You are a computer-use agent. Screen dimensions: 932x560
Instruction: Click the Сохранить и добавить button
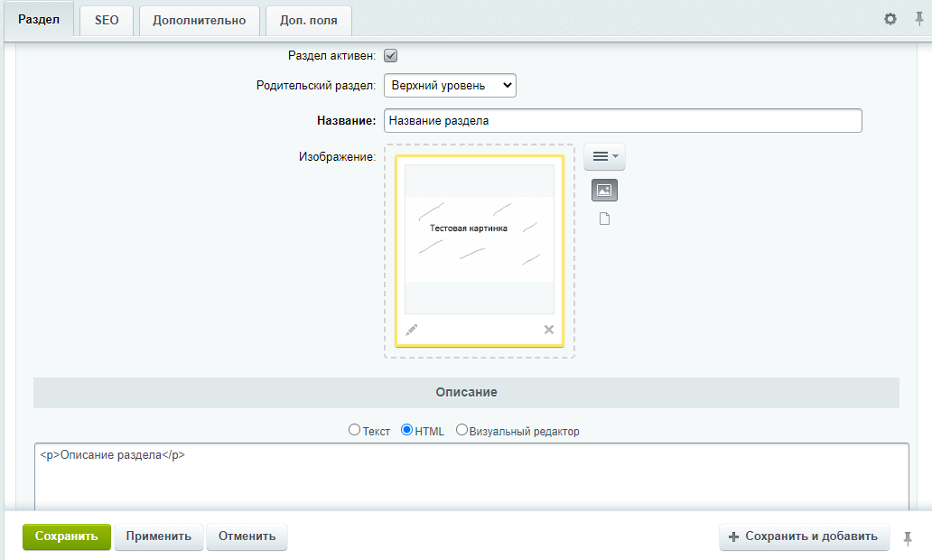tap(804, 537)
